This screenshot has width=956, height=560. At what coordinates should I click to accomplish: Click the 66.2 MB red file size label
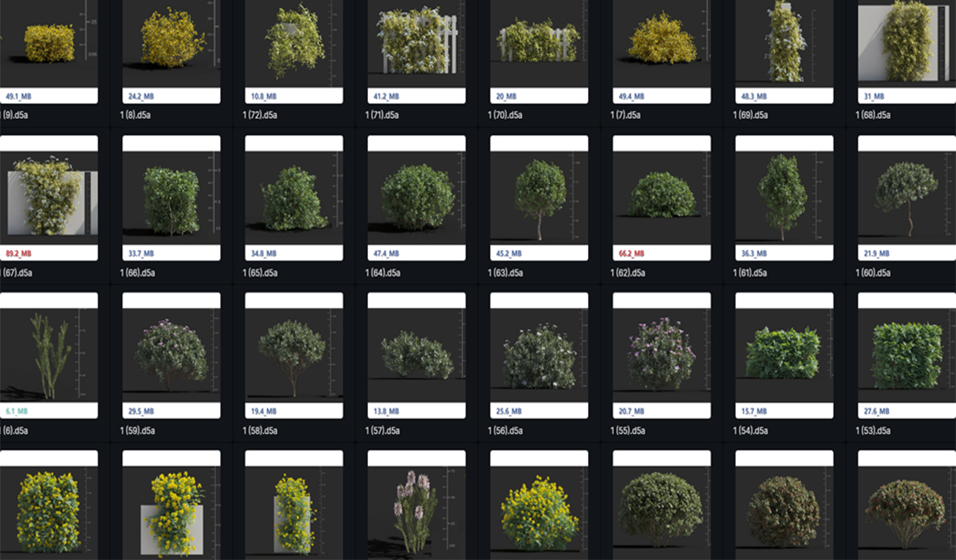point(631,254)
